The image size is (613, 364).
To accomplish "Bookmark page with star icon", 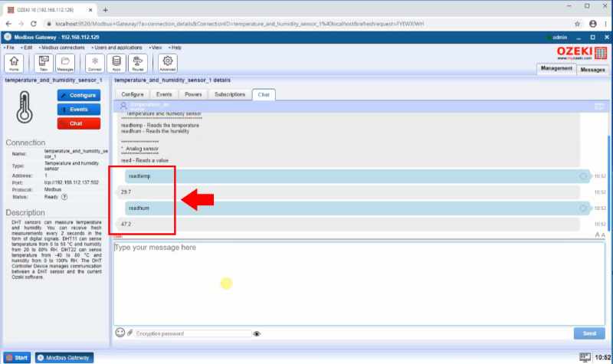I will [578, 24].
